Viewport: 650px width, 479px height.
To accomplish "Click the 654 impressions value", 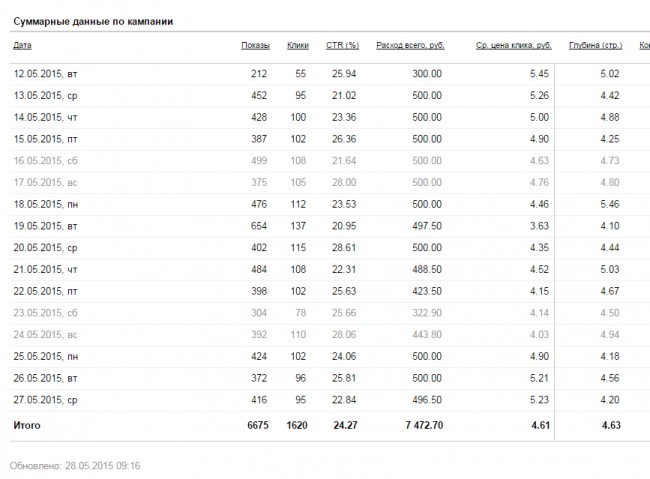I will click(x=259, y=226).
